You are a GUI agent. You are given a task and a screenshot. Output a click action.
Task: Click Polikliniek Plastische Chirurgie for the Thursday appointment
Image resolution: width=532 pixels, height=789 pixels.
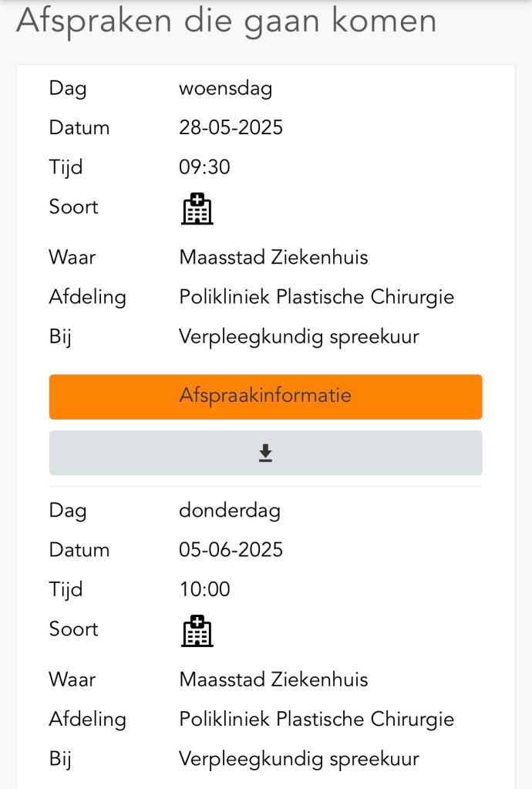click(316, 720)
